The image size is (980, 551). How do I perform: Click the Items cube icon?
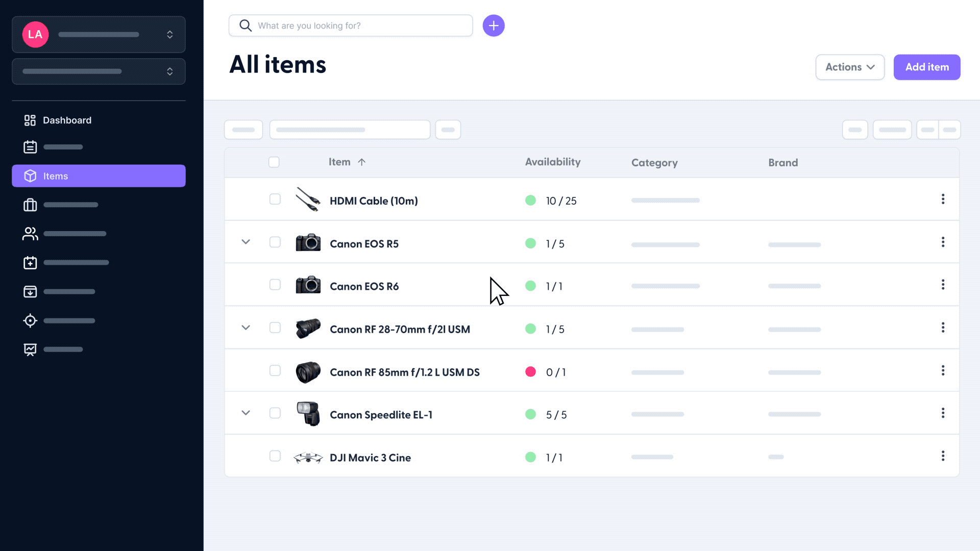[x=30, y=176]
